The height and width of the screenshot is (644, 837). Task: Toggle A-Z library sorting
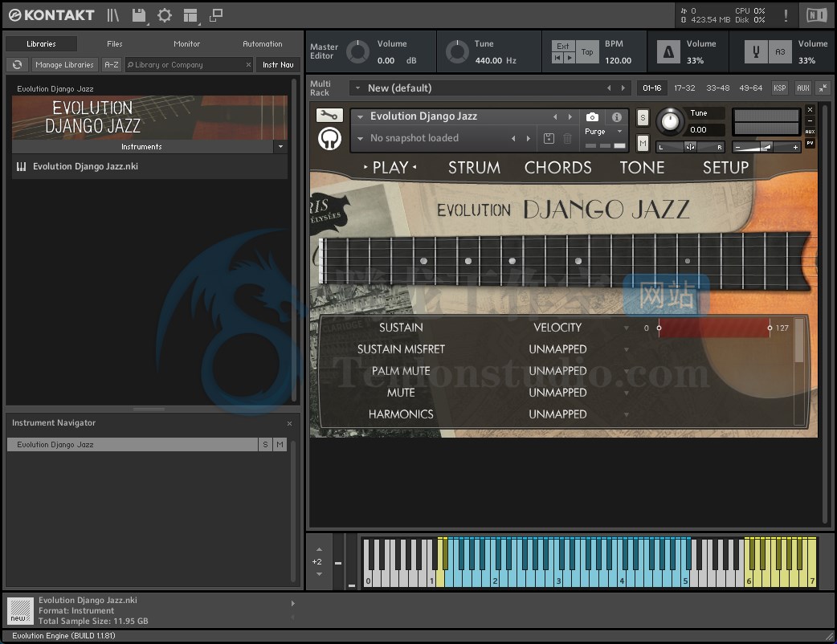(112, 64)
